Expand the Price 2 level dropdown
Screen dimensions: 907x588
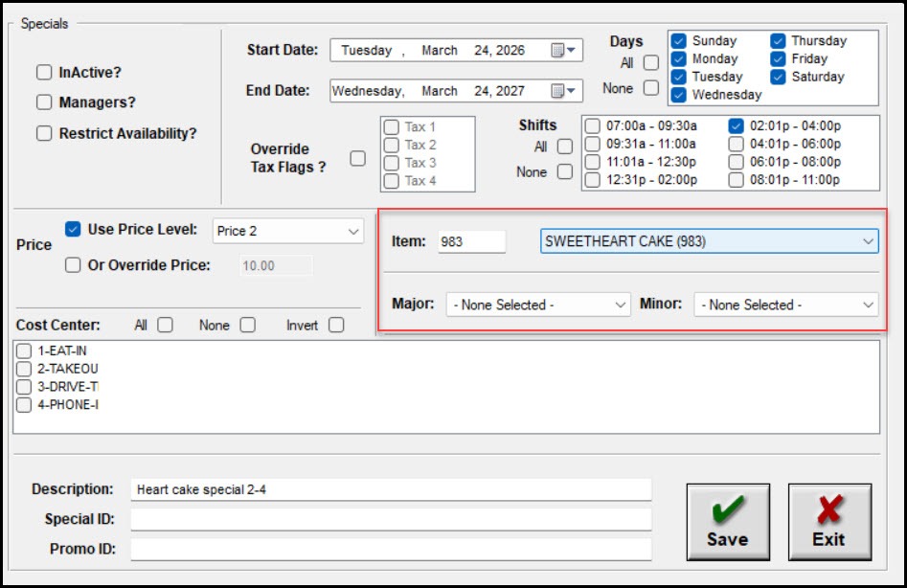tap(353, 231)
